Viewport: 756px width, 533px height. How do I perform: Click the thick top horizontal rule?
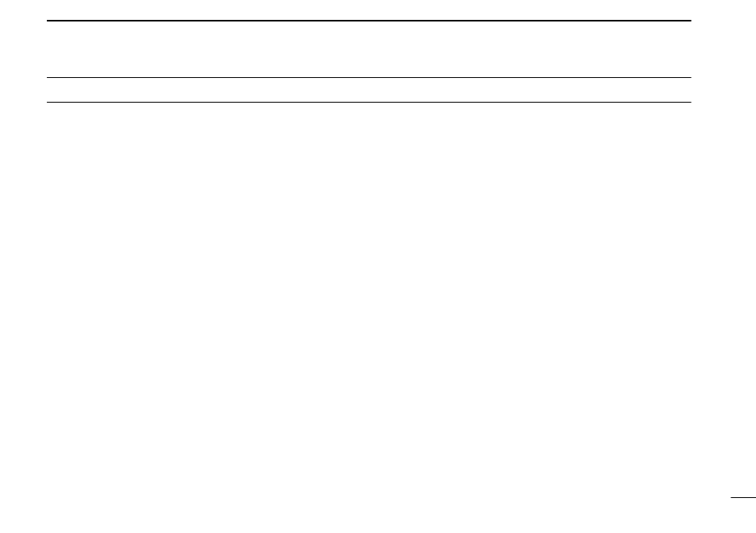pos(368,21)
